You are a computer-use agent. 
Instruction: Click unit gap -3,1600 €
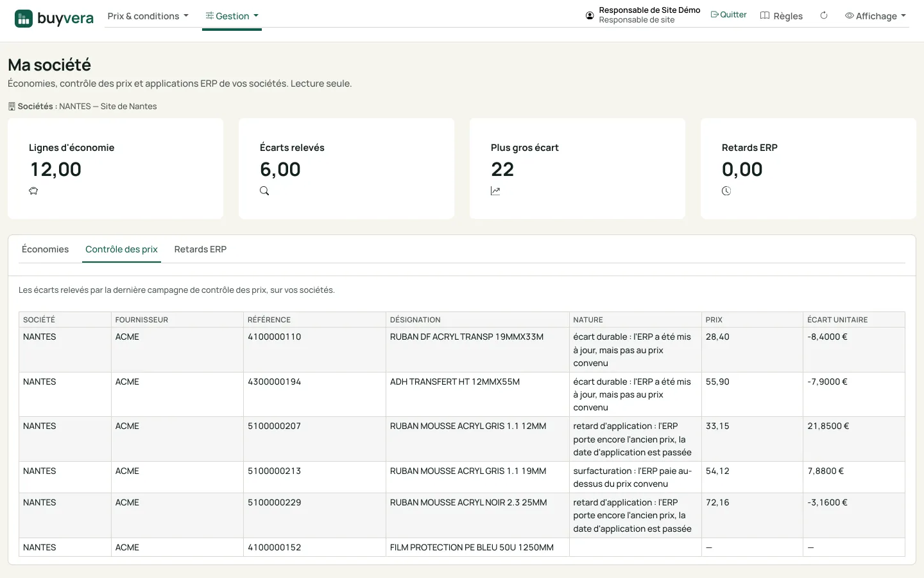point(827,502)
